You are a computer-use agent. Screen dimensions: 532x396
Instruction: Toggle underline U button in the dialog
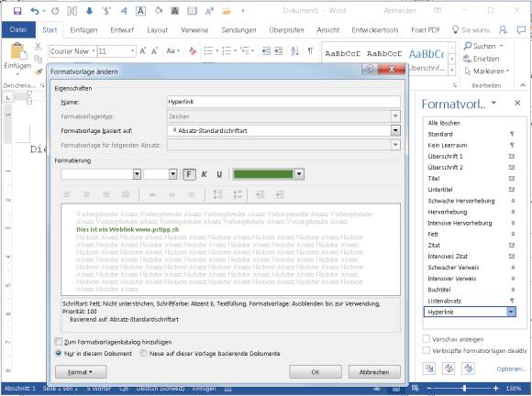(x=219, y=174)
